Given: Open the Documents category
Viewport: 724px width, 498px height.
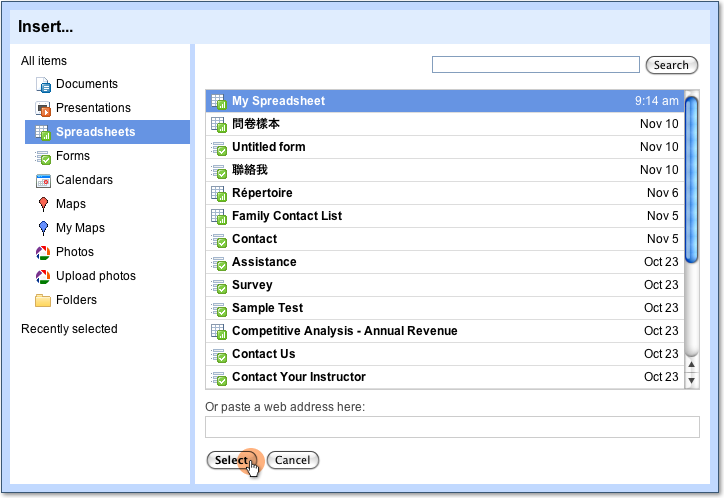Looking at the screenshot, I should [87, 84].
